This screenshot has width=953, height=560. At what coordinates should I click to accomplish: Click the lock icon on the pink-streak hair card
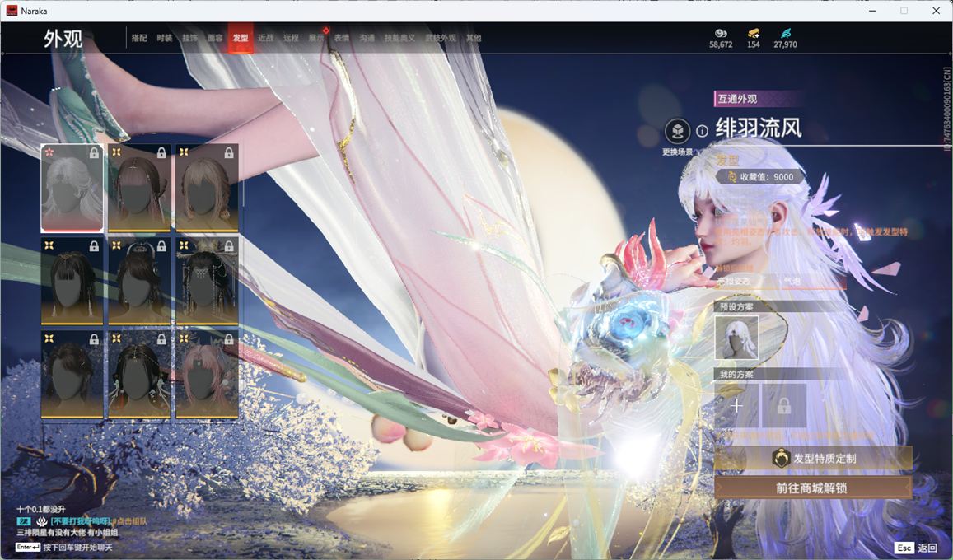pyautogui.click(x=161, y=153)
